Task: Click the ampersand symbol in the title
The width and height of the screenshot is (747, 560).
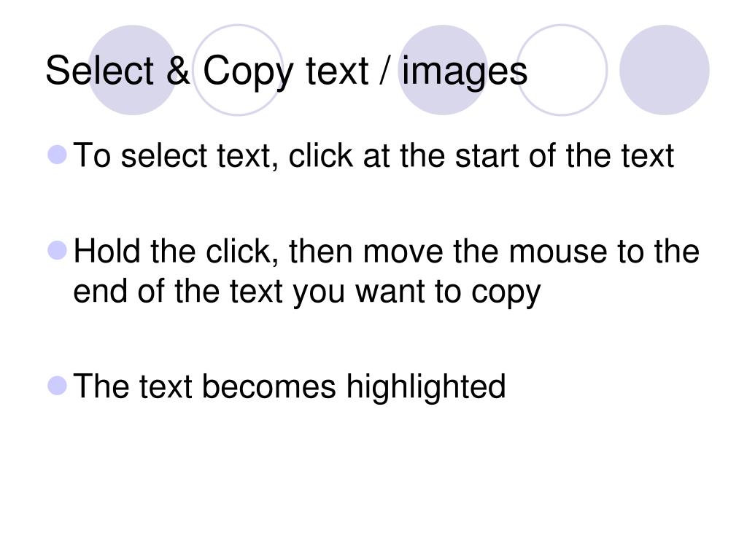Action: coord(178,71)
